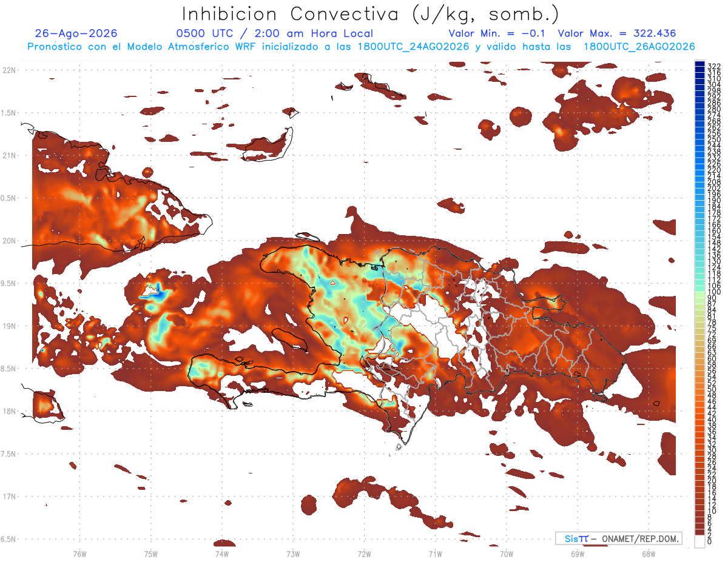Viewport: 728px width, 562px height.
Task: Click the "20N" latitude label
Action: click(x=8, y=241)
